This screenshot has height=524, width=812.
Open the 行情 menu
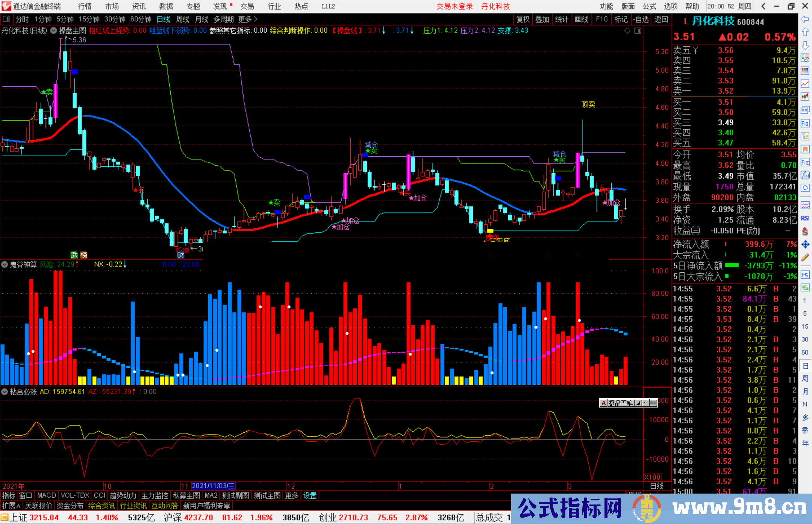[x=85, y=6]
